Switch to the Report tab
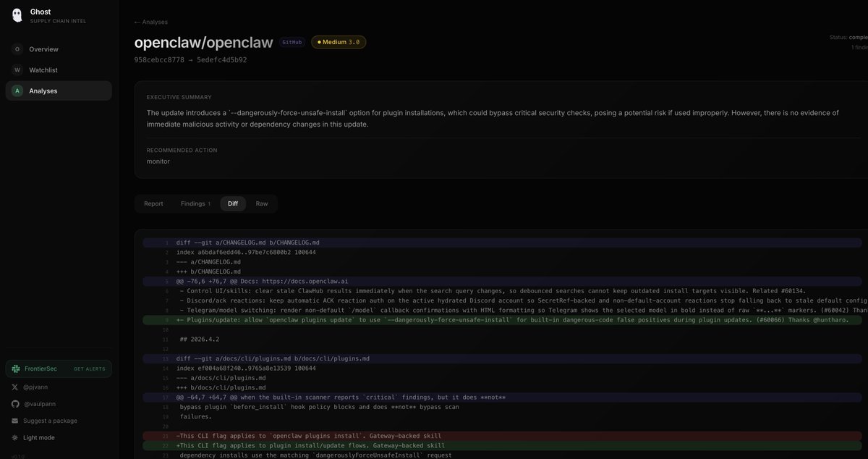Viewport: 868px width, 459px height. pyautogui.click(x=153, y=203)
